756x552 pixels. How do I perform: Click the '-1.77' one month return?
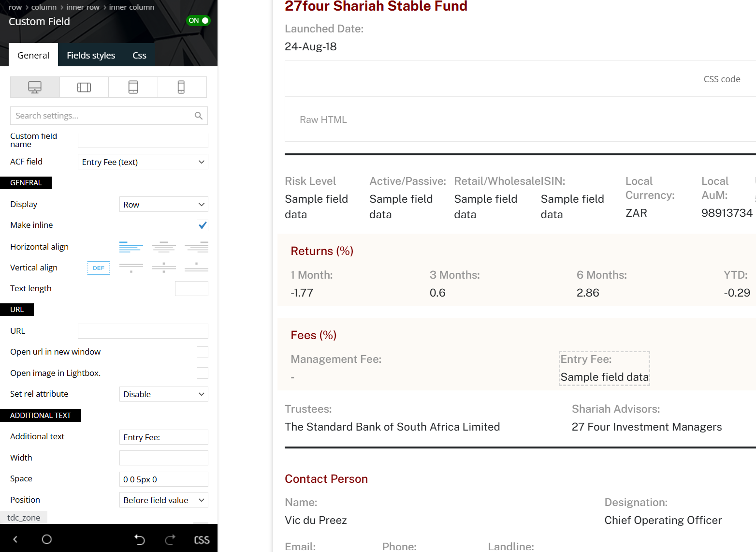coord(302,293)
